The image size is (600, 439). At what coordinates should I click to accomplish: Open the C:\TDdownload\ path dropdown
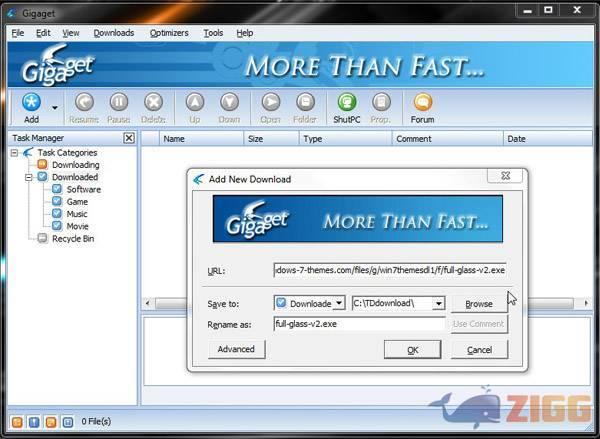[x=439, y=304]
